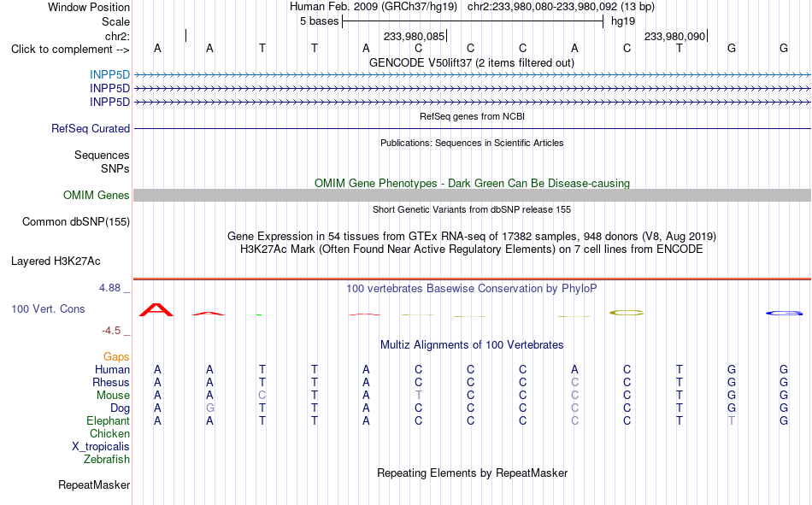
Task: Click the Common dbSNP(155) track label
Action: pyautogui.click(x=75, y=221)
